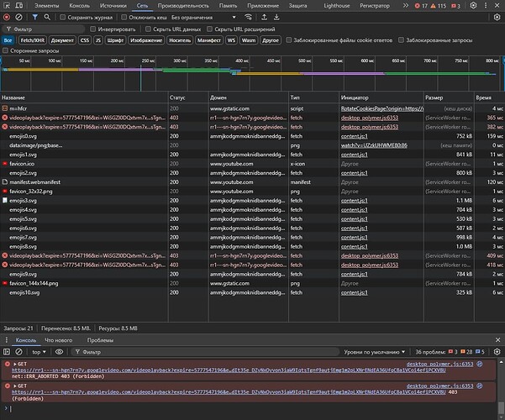Open console settings gear icon
Viewport: 505px width, 420px height.
pos(497,352)
